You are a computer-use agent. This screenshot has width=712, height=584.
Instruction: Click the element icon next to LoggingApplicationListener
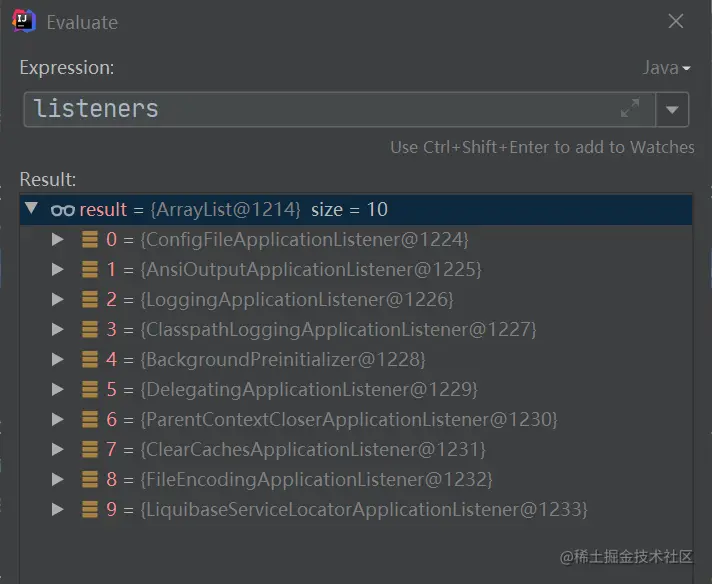(90, 299)
